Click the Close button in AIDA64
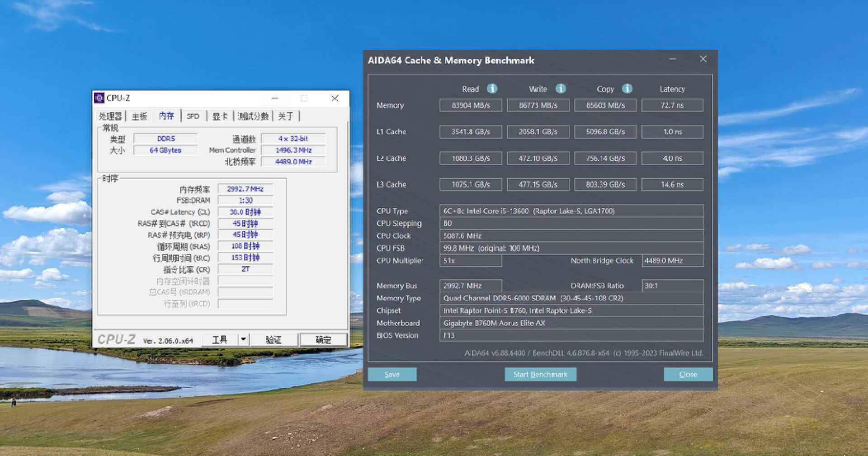The image size is (868, 456). pyautogui.click(x=688, y=374)
